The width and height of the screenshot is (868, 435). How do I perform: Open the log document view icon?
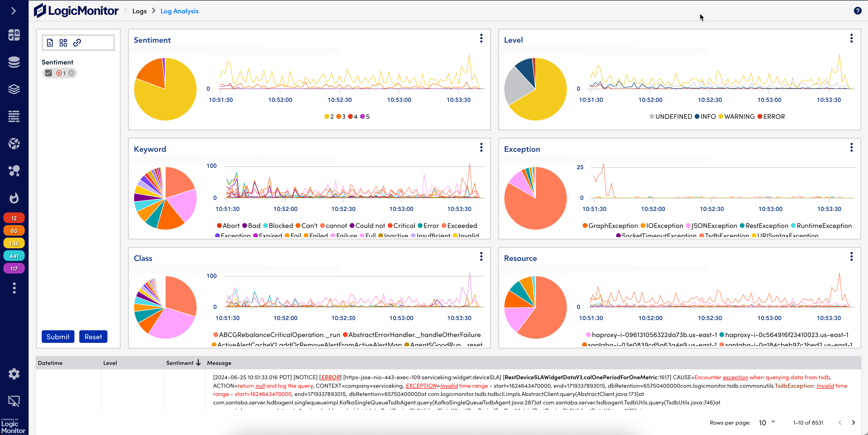(x=50, y=42)
